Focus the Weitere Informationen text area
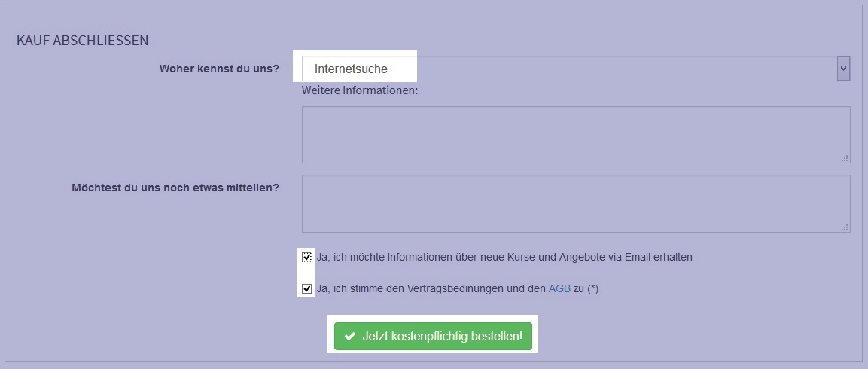 tap(576, 135)
